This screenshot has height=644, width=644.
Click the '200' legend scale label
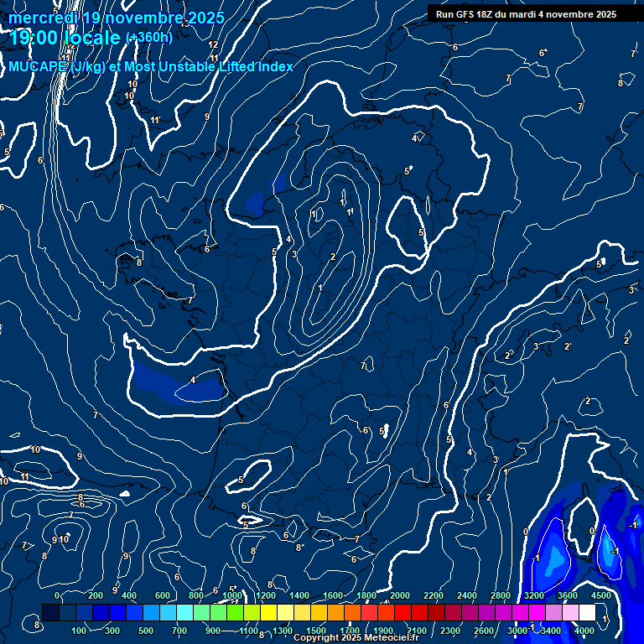click(96, 595)
